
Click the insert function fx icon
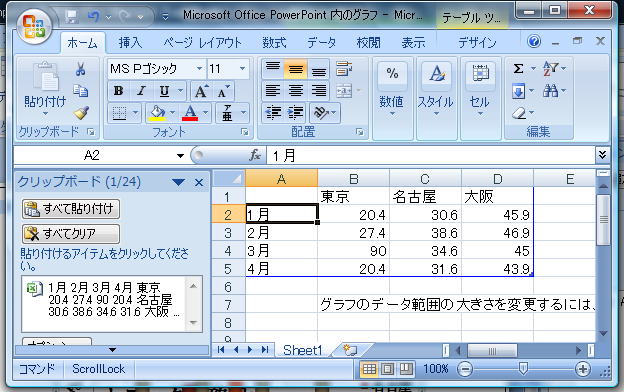click(x=255, y=155)
